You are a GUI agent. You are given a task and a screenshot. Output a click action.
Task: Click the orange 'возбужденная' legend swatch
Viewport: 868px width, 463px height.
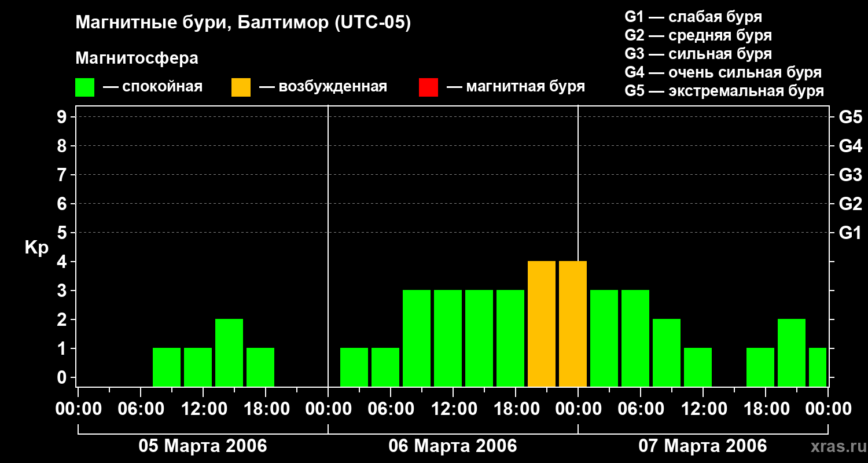pos(241,87)
